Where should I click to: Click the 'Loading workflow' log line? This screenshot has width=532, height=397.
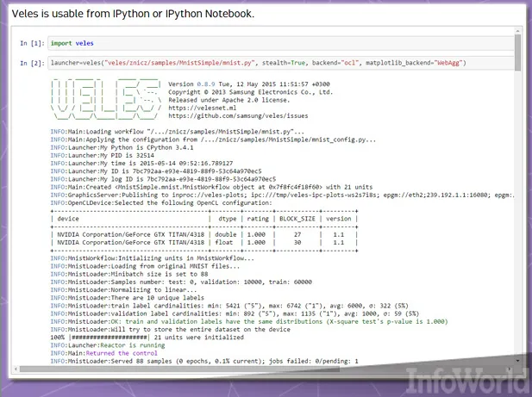click(x=177, y=132)
